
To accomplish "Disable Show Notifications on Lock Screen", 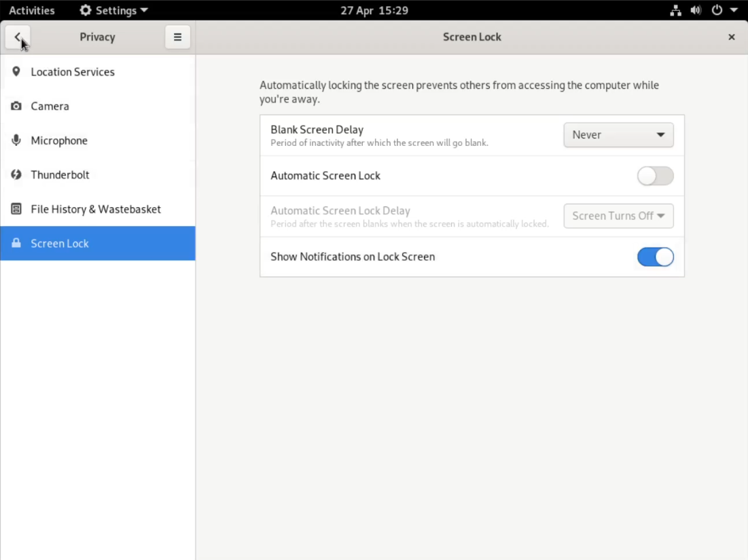I will point(655,257).
